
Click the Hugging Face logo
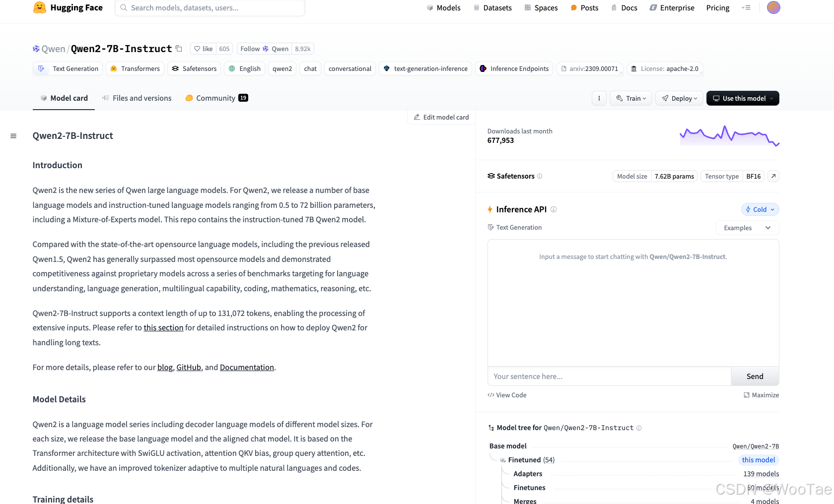(x=68, y=7)
